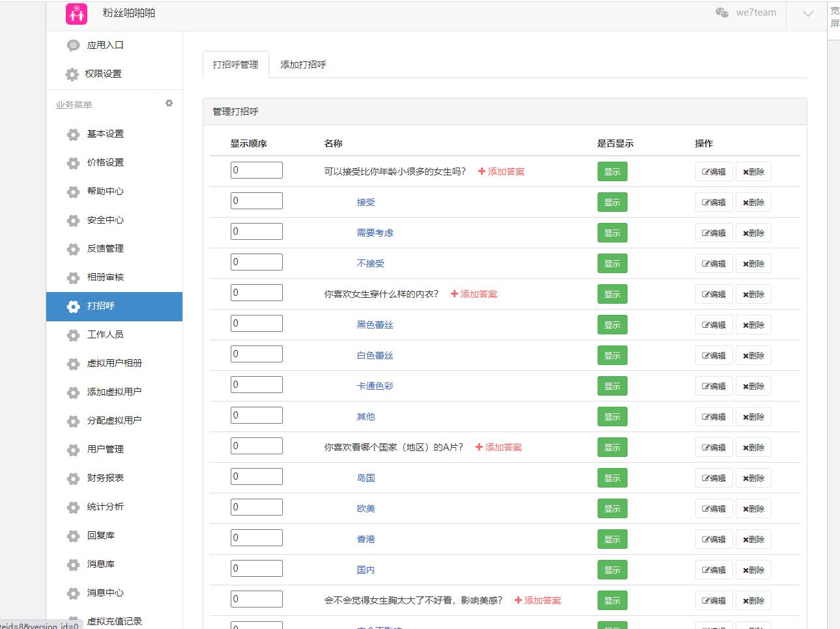Switch to the 添加打招呼 tab
Image resolution: width=840 pixels, height=629 pixels.
303,65
